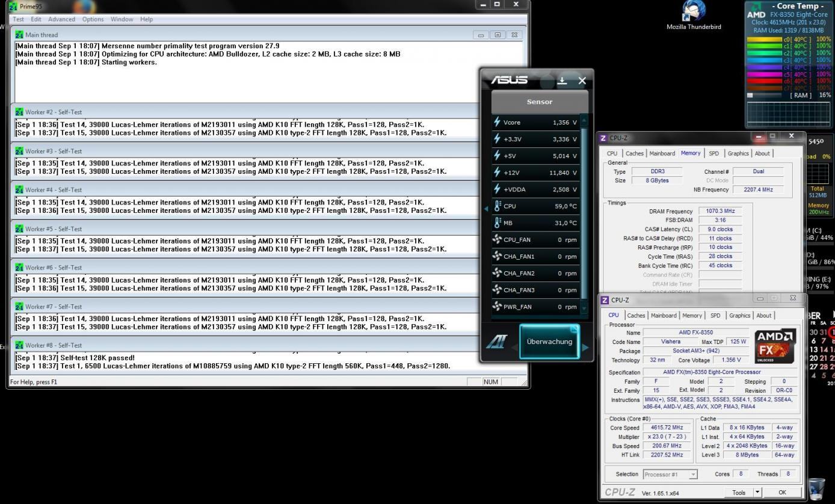Click the CAS# Latency 9.0 clocks value
Screen dimensions: 835x504
click(x=720, y=229)
